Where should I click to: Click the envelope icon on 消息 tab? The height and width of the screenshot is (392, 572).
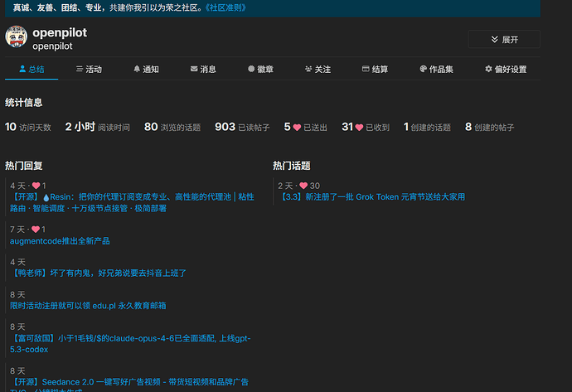(194, 69)
